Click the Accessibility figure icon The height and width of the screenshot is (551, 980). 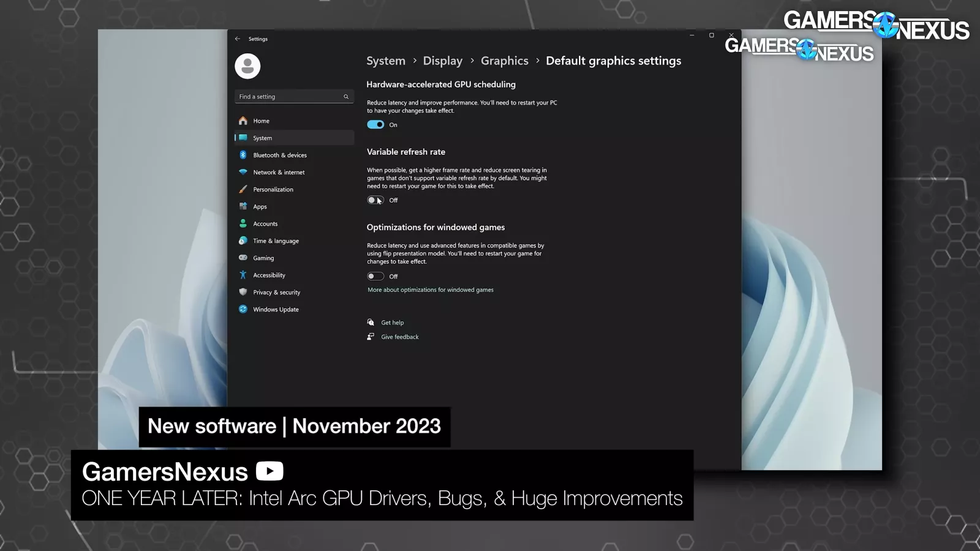[x=243, y=275]
